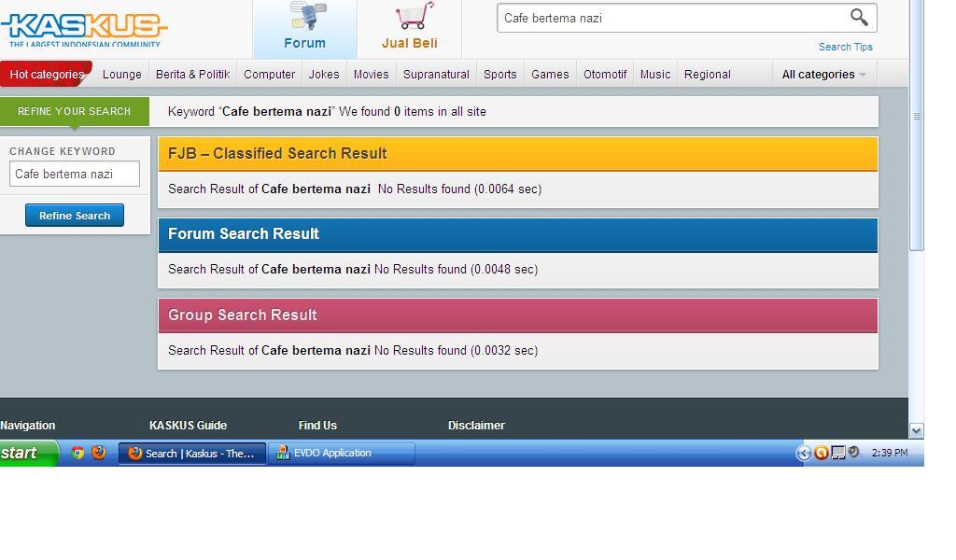Open Berita & Politik category

(192, 75)
